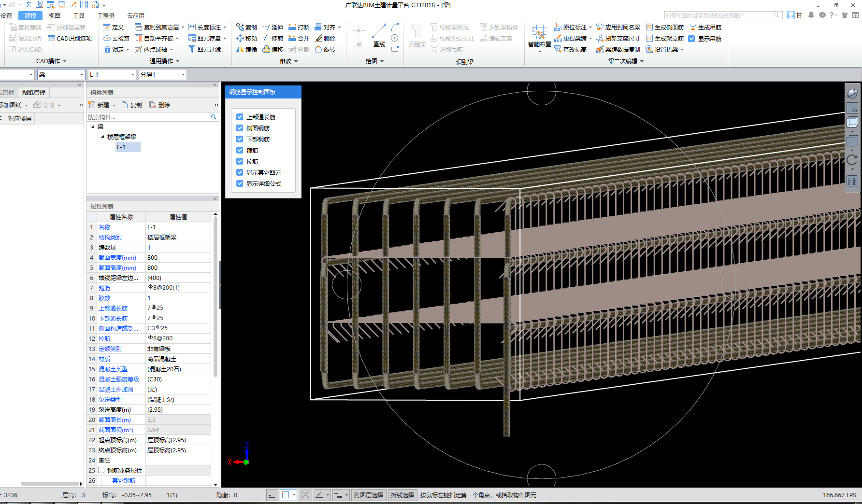Select the 移动 move tool

(246, 38)
